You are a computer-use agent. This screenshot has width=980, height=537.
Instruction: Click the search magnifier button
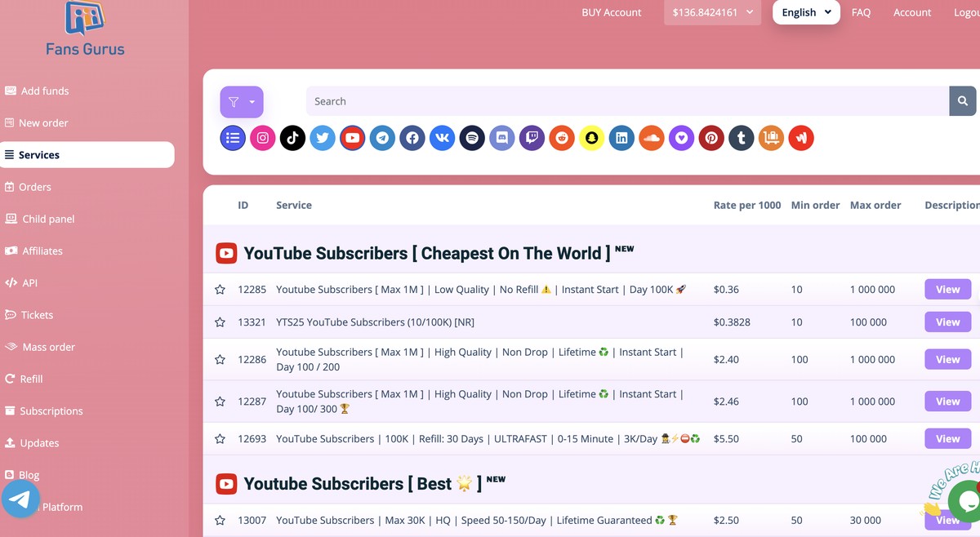coord(963,101)
